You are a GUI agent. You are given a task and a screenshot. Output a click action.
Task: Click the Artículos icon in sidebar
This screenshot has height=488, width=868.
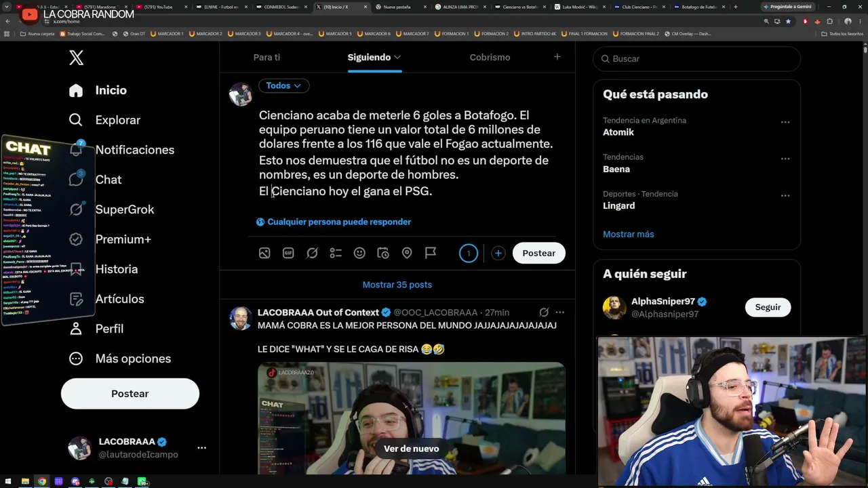click(76, 299)
